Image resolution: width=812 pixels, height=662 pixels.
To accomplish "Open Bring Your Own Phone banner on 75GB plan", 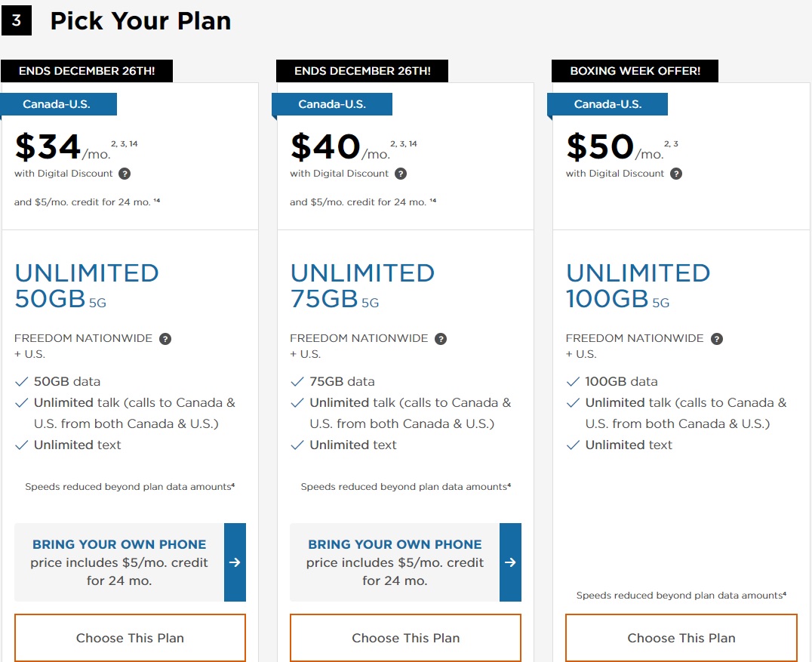I will (x=395, y=562).
